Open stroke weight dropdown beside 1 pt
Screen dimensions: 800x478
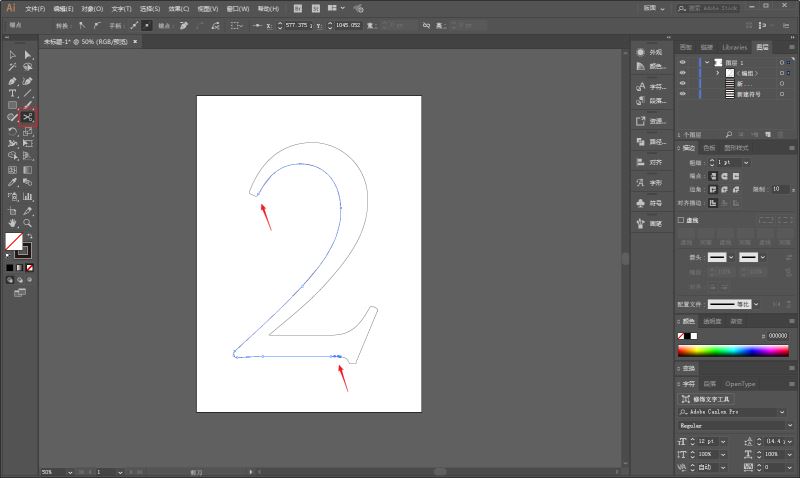point(746,163)
